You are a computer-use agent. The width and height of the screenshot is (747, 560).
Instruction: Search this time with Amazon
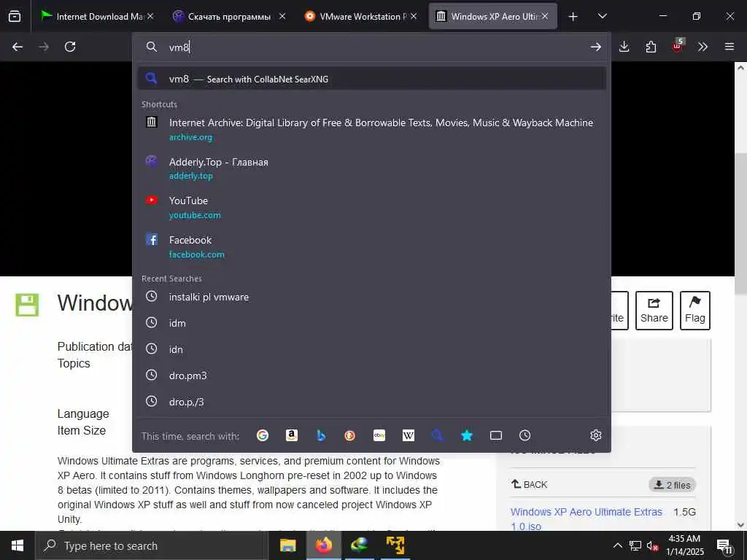[292, 435]
